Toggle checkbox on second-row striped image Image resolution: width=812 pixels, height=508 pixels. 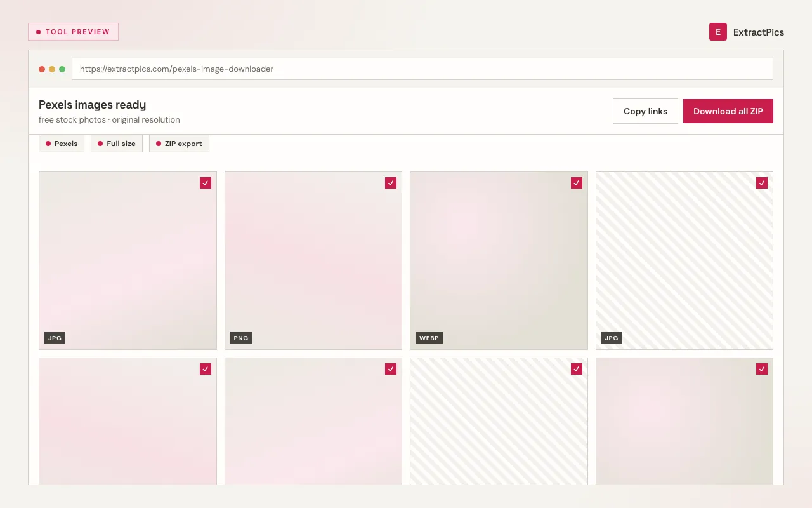click(577, 369)
